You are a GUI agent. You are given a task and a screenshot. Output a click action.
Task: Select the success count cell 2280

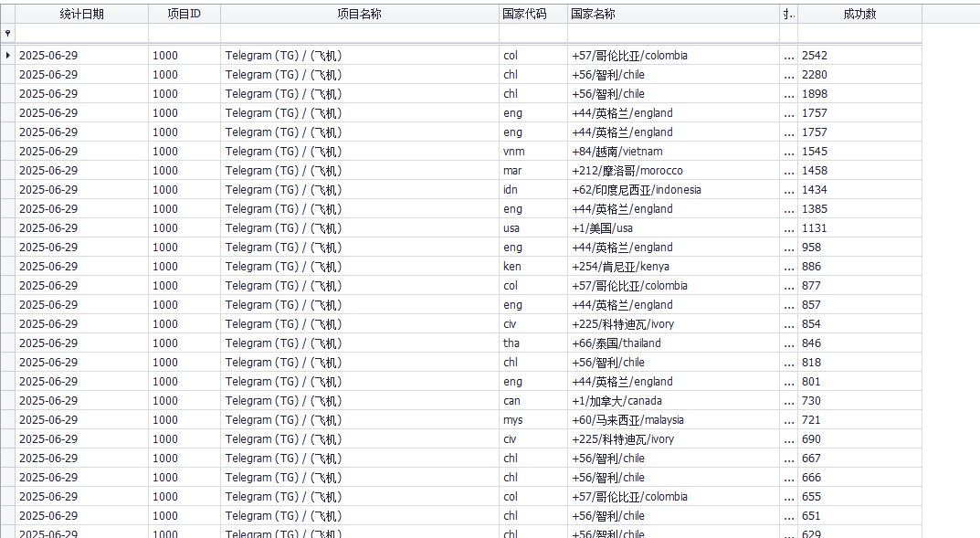point(859,74)
